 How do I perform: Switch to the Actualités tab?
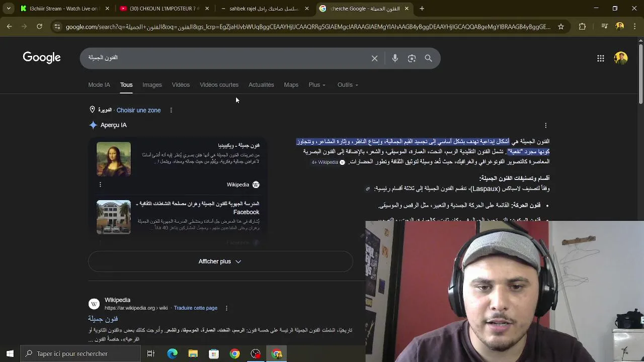[261, 85]
